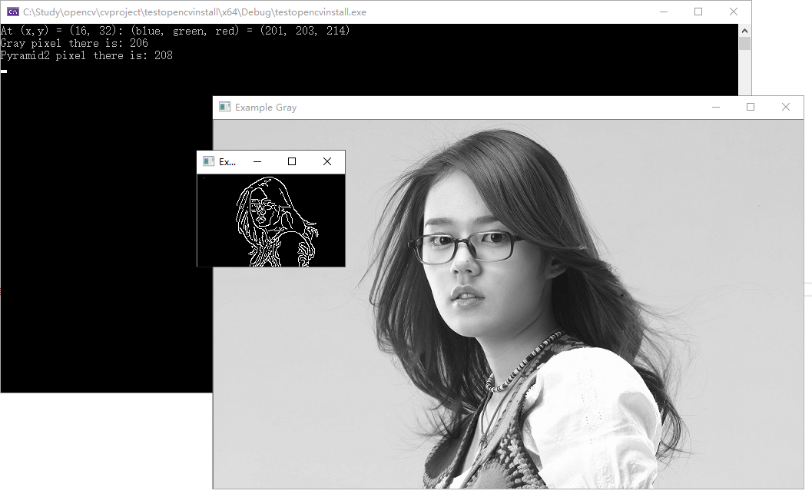The image size is (812, 504).
Task: Click the Example Gray title text
Action: point(266,108)
